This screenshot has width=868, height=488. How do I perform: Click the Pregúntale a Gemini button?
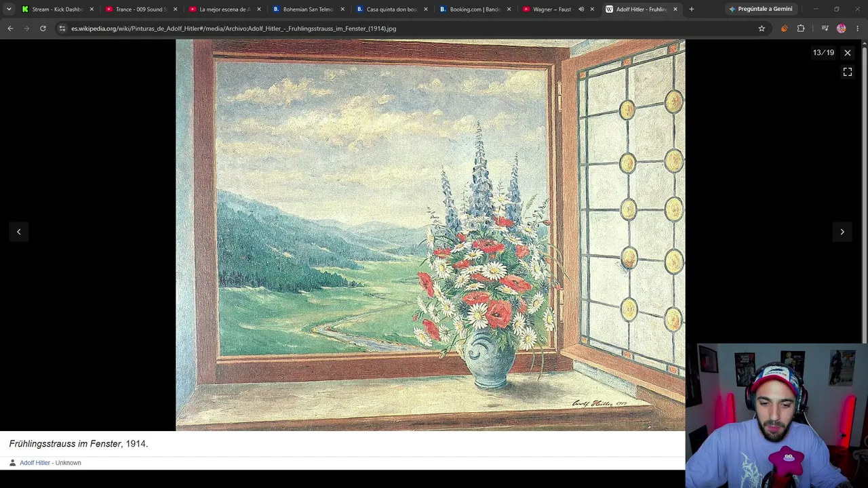pos(759,9)
